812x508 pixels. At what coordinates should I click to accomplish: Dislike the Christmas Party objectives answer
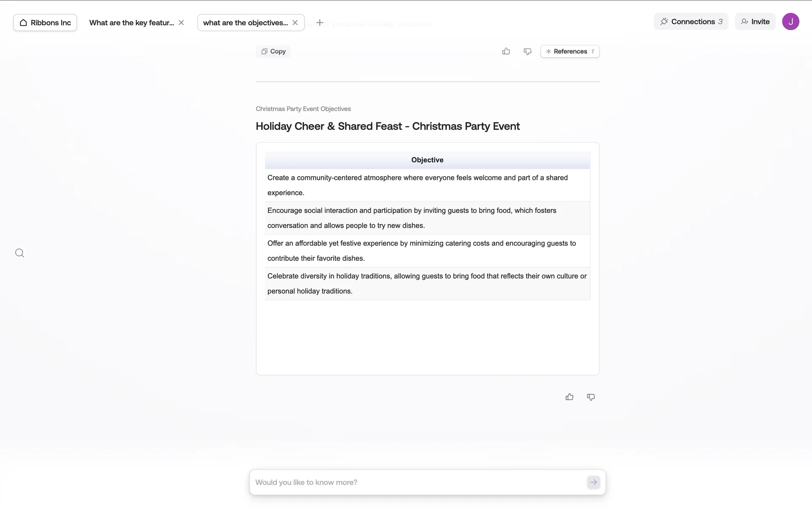point(591,397)
